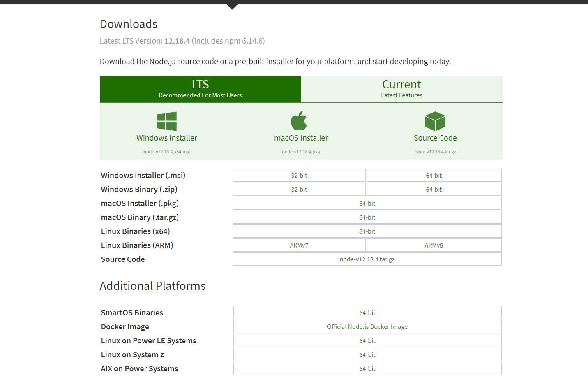The image size is (588, 384).
Task: Download node-v12.18.4.tar.gz in Source Code row
Action: click(x=367, y=259)
